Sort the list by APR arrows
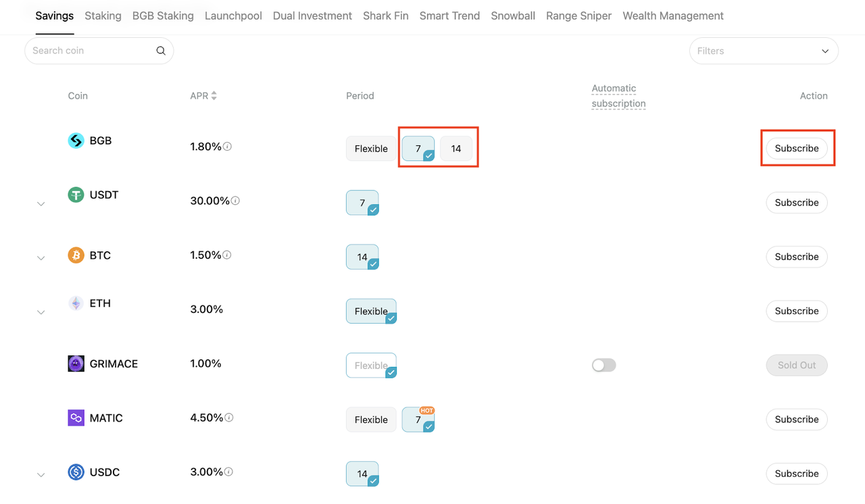Screen dimensions: 865x504 (214, 96)
